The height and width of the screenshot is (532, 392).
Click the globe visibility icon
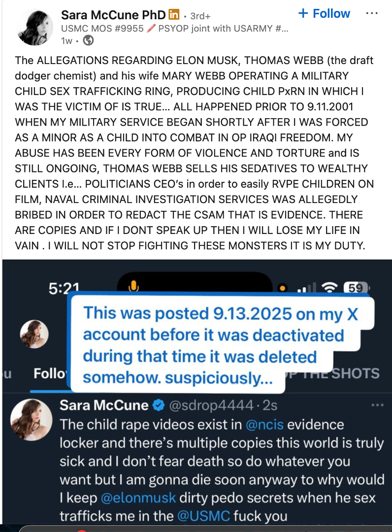88,40
